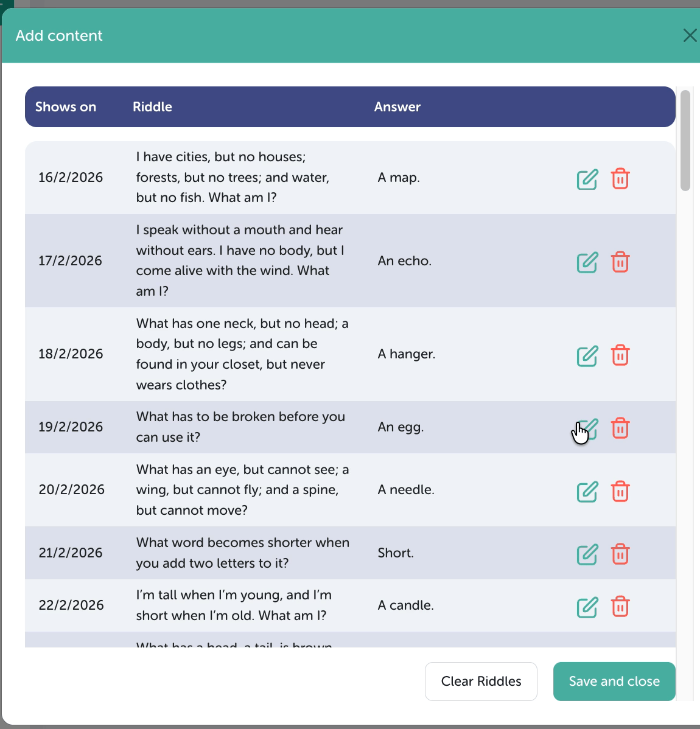Edit the 'A needle' riddle

pos(587,492)
